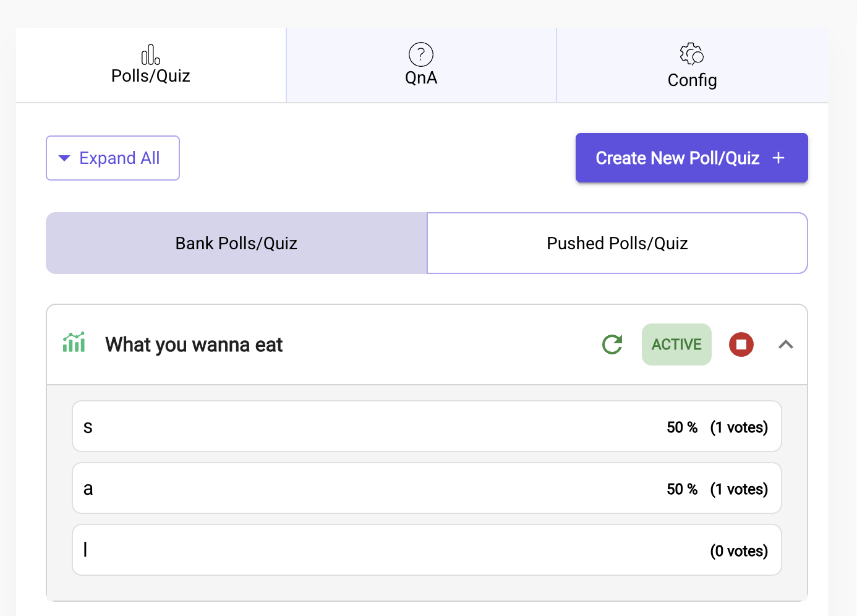Click the plus icon on Create New Poll/Quiz
This screenshot has height=616, width=857.
tap(778, 158)
